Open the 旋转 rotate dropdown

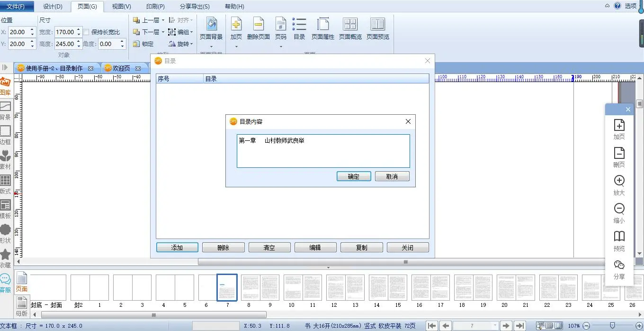pos(191,44)
